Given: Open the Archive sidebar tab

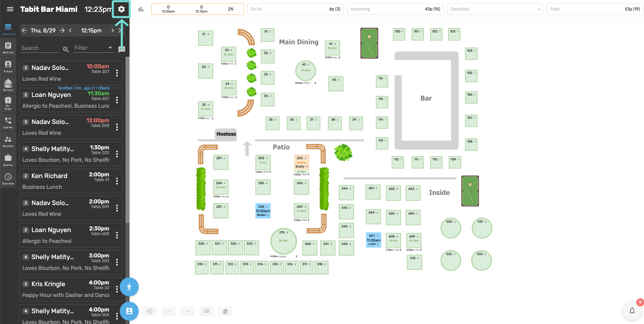Looking at the screenshot, I should (8, 160).
